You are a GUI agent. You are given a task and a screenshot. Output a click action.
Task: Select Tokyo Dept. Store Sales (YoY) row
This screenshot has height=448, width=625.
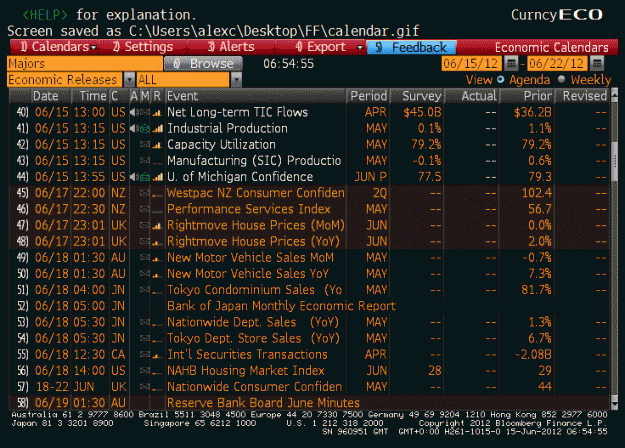click(x=309, y=338)
